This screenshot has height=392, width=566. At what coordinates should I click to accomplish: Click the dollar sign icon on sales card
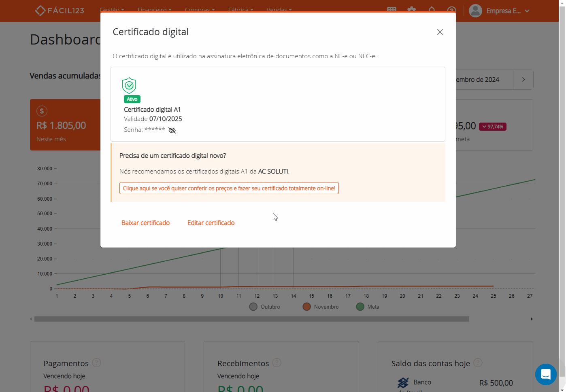pos(42,111)
